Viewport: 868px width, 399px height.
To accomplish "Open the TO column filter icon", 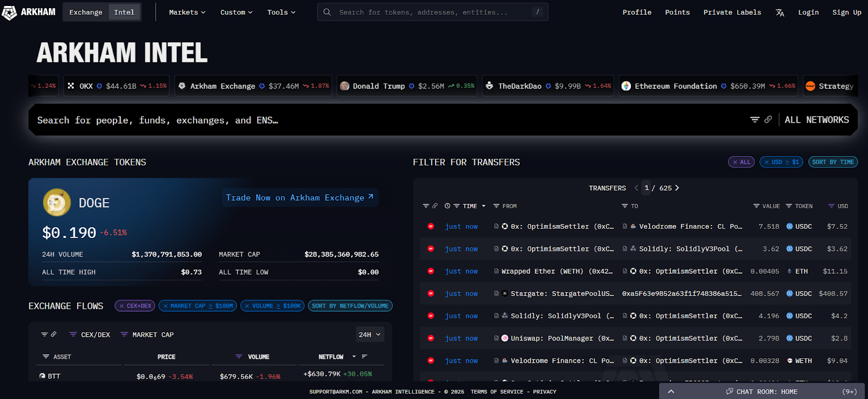I will [625, 206].
